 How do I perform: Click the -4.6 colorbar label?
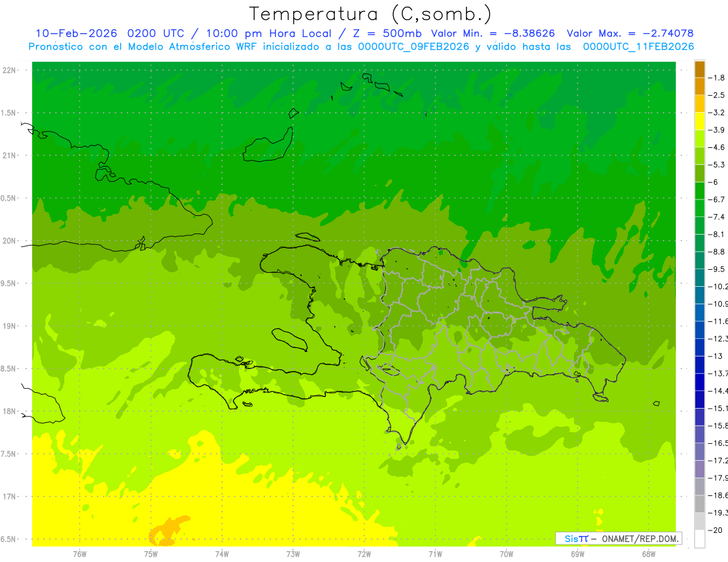click(x=717, y=147)
